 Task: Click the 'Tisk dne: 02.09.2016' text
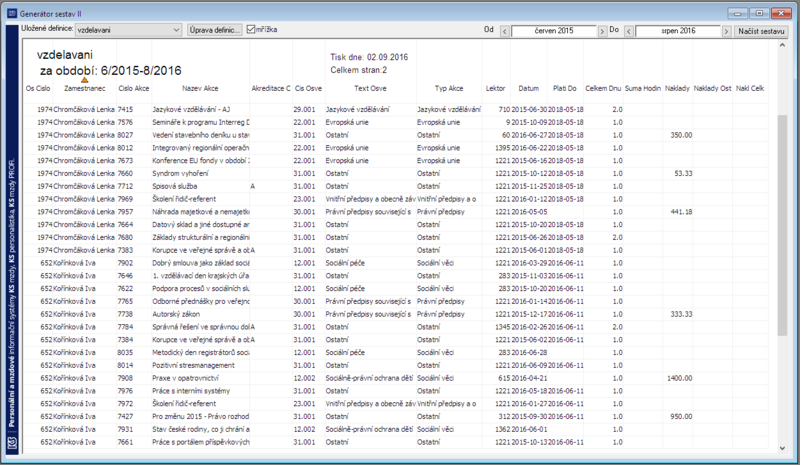click(369, 57)
